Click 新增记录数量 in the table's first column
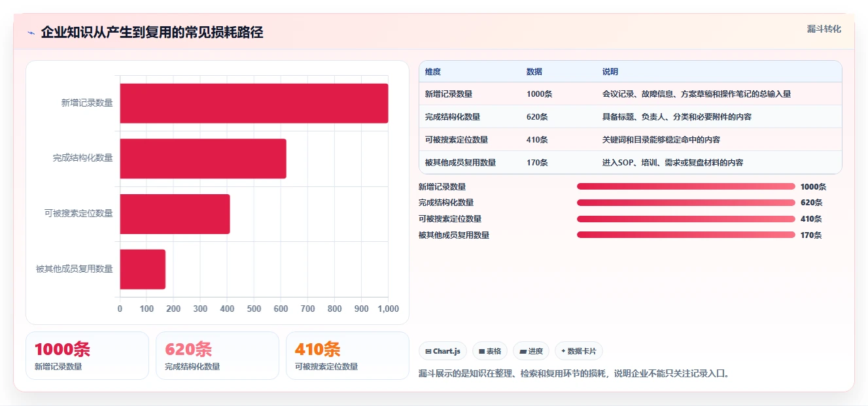This screenshot has height=406, width=868. click(449, 94)
